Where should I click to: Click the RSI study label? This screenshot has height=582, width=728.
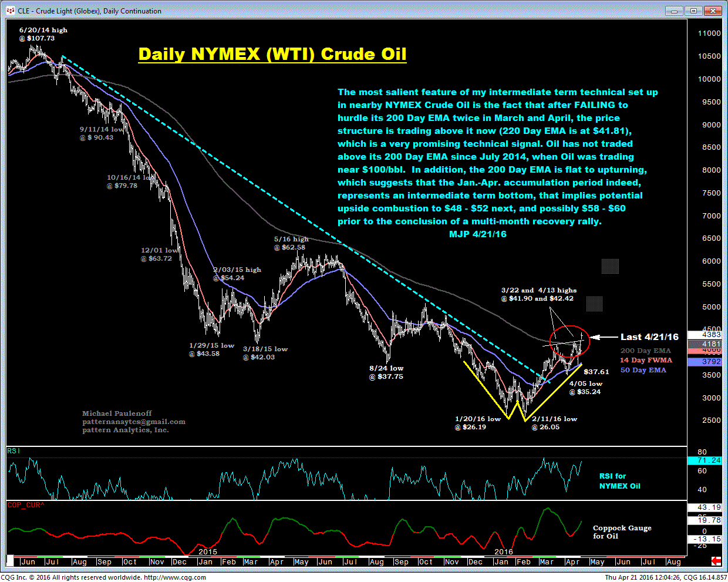coord(13,450)
